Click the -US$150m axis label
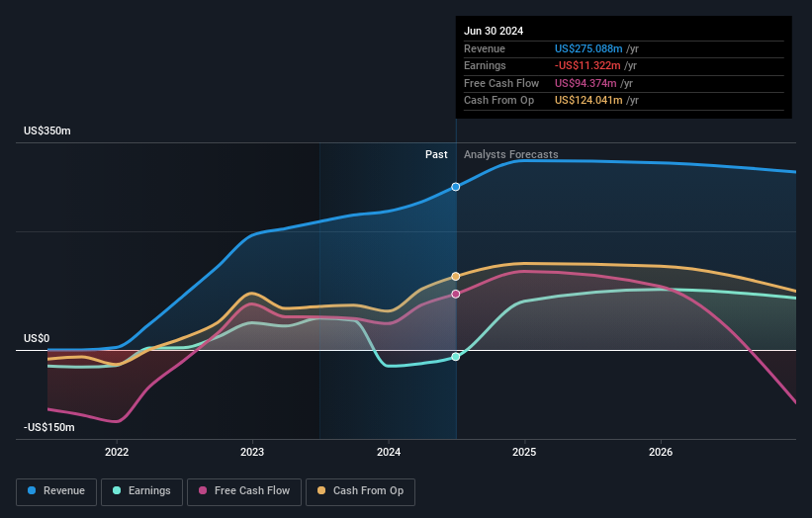The height and width of the screenshot is (518, 812). click(x=49, y=427)
